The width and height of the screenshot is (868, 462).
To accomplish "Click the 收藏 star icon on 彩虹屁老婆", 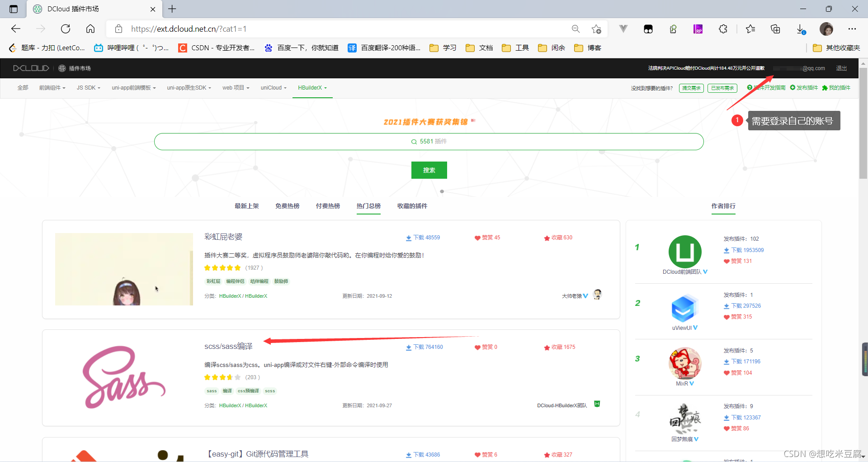I will point(546,237).
